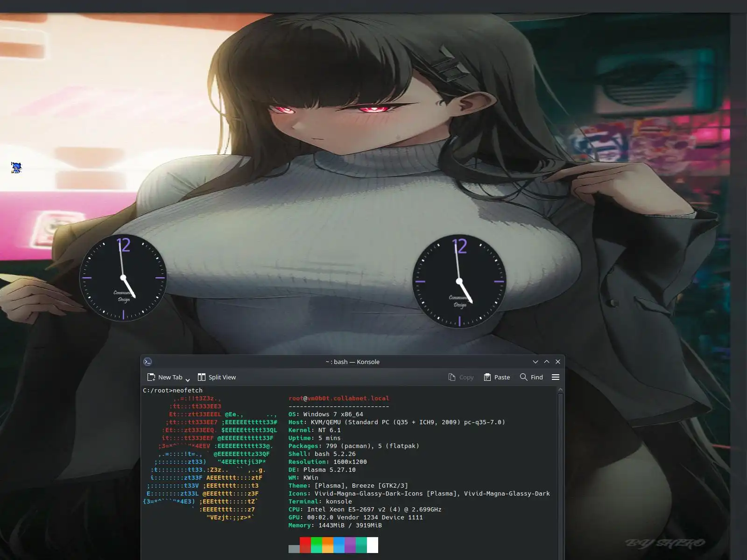Minimize the Konsole window

tap(536, 362)
